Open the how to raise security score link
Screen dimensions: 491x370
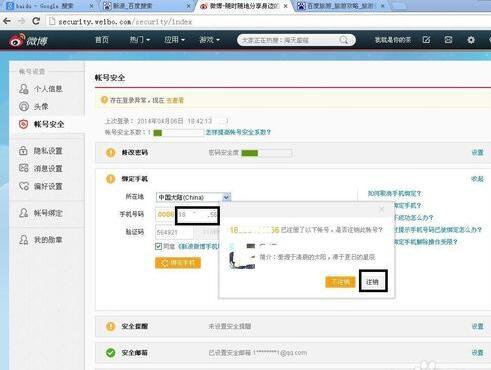tap(238, 132)
